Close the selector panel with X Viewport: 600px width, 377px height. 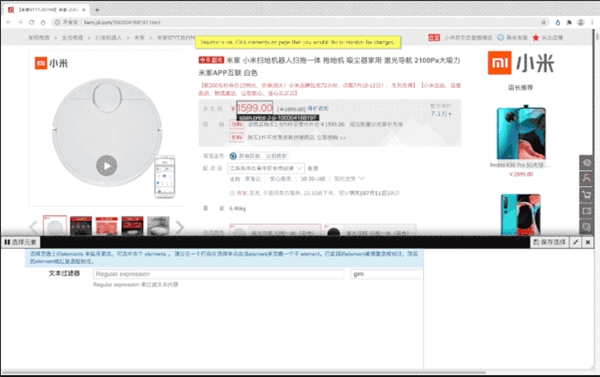pos(588,242)
